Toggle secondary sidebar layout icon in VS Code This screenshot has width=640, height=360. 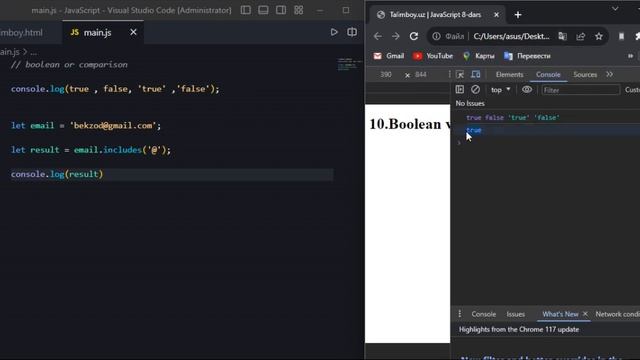coord(281,10)
